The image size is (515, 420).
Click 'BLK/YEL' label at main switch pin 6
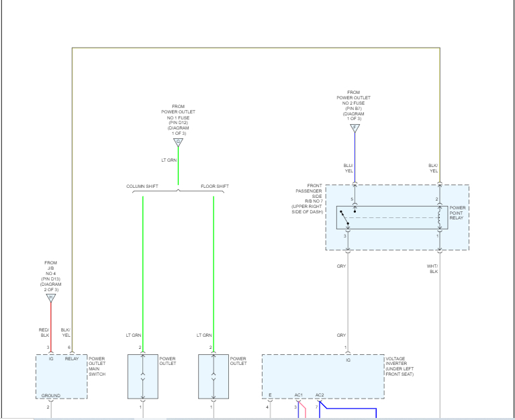coord(66,332)
